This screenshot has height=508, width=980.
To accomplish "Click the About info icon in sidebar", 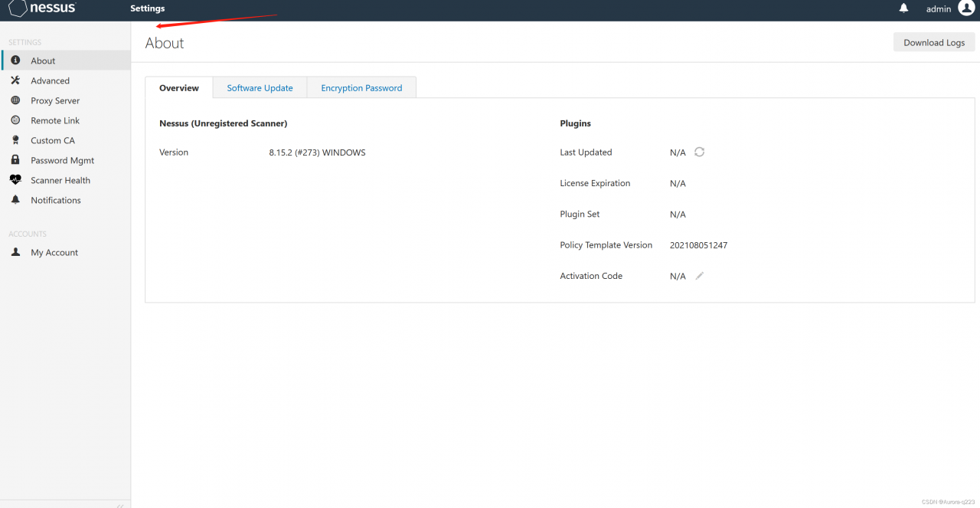I will pos(15,61).
